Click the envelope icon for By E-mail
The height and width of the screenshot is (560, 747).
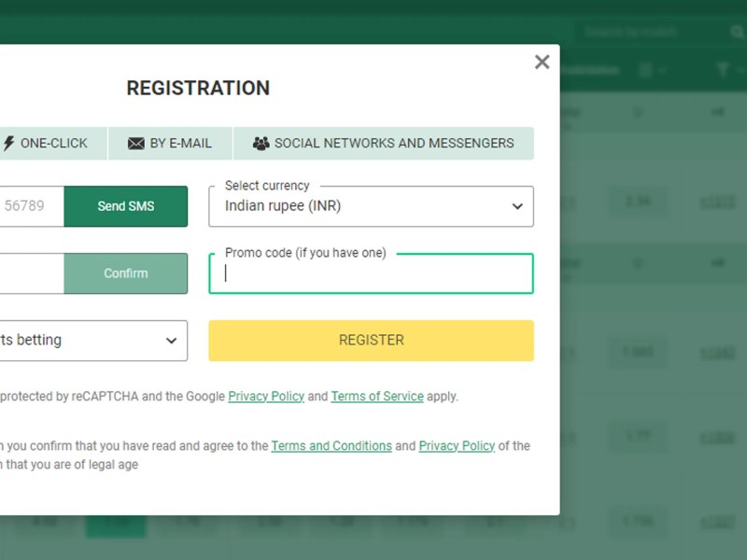click(135, 144)
